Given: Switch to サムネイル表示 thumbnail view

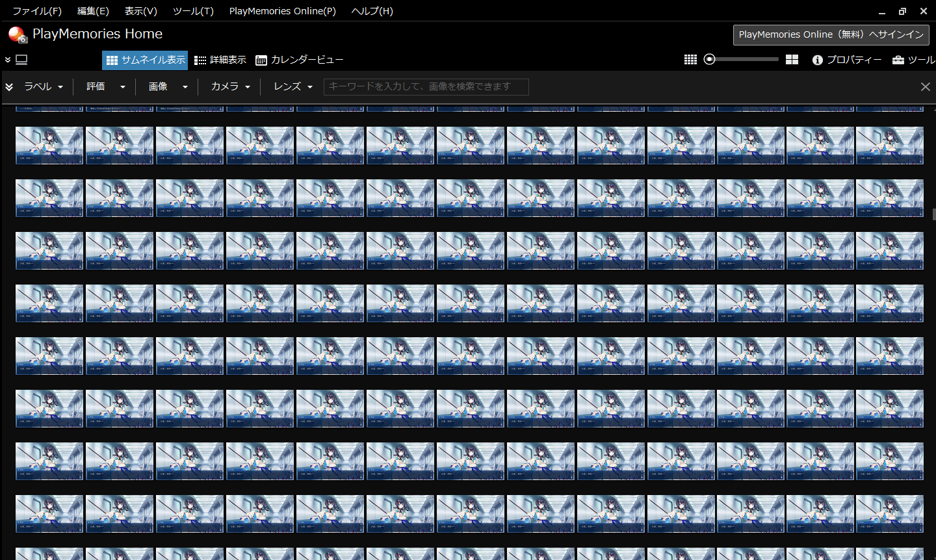Looking at the screenshot, I should click(x=145, y=60).
